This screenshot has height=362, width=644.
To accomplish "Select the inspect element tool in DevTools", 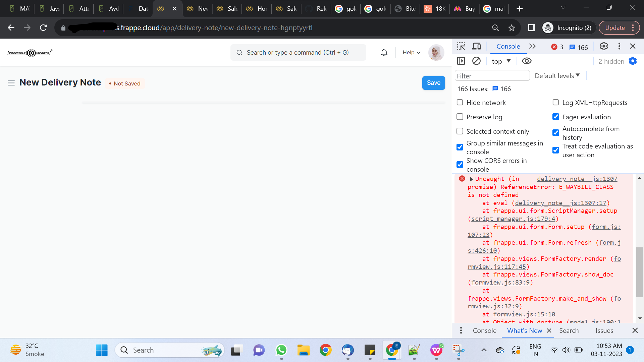I will pos(461,46).
